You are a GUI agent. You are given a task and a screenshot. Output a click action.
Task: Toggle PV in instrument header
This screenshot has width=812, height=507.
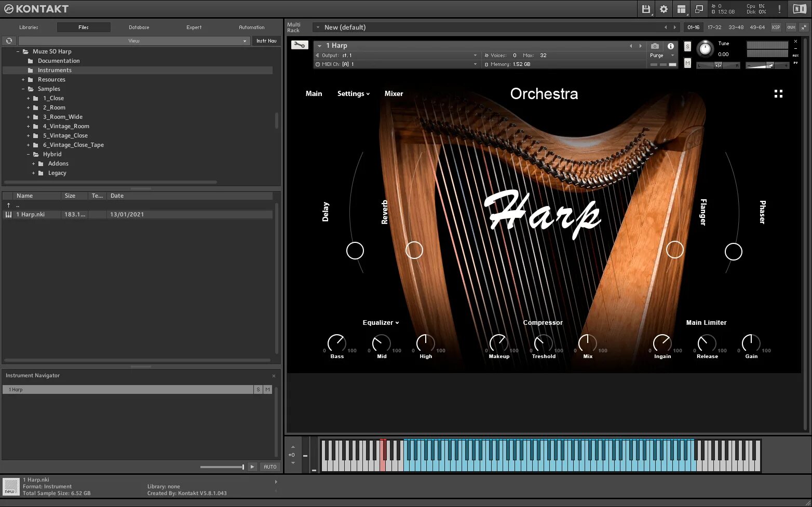tap(795, 63)
